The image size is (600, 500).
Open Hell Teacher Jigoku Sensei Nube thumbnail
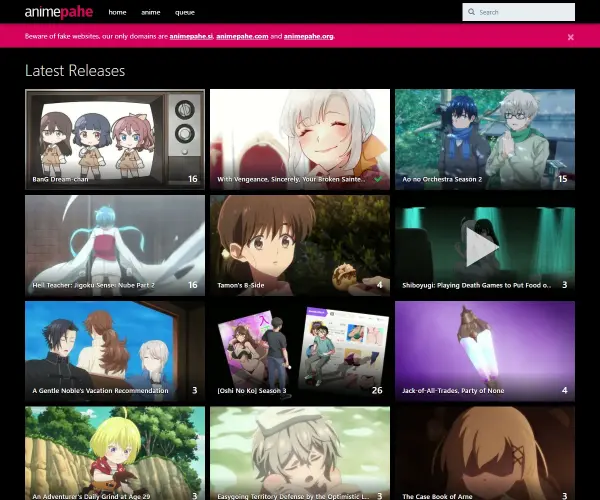pyautogui.click(x=115, y=245)
